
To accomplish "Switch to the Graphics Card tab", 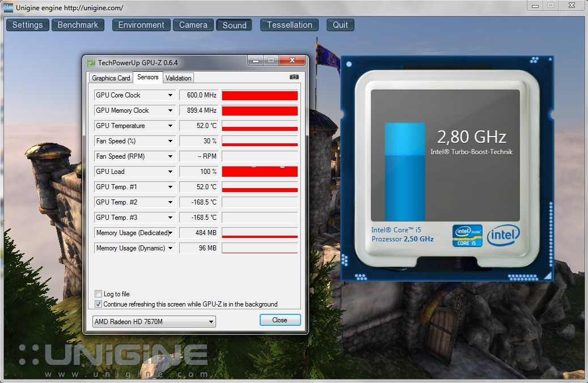I will point(111,78).
